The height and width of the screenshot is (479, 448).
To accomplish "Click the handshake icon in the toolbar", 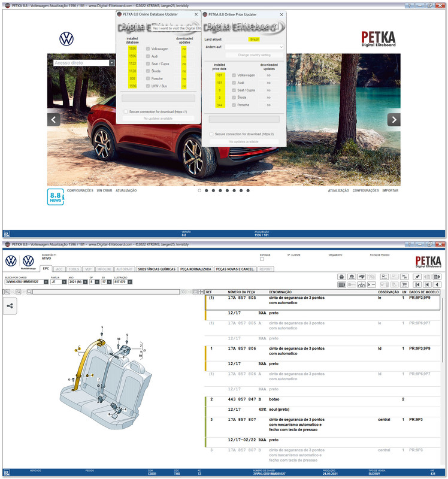I will (362, 277).
